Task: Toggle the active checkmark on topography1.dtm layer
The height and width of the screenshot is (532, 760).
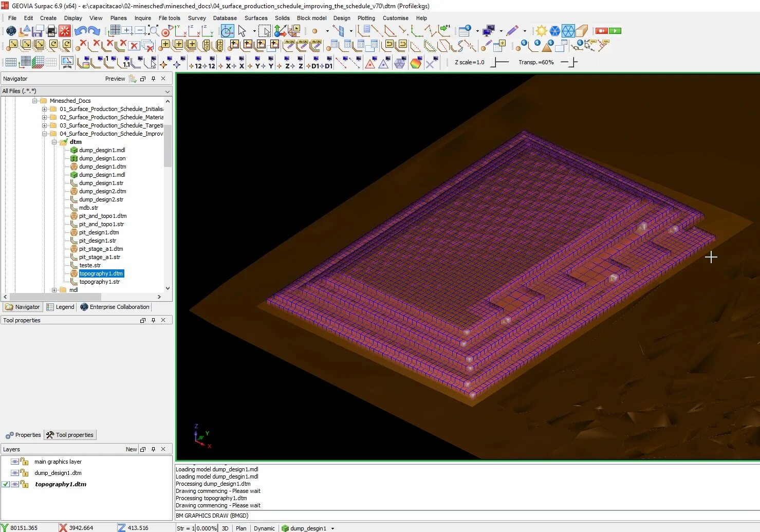Action: pyautogui.click(x=6, y=484)
